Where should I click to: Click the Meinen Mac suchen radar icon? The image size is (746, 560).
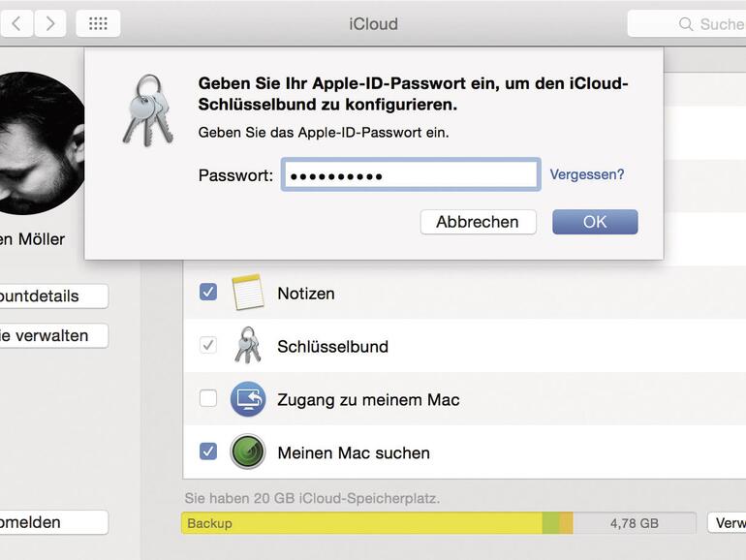(248, 452)
